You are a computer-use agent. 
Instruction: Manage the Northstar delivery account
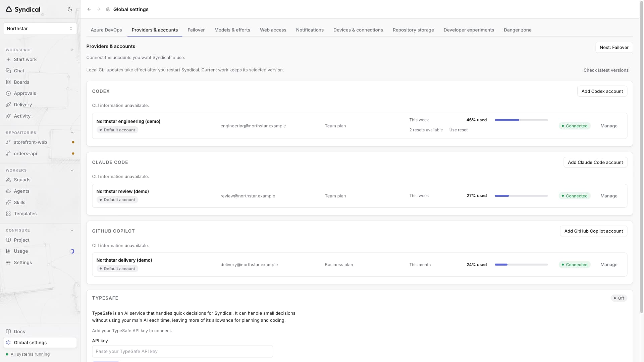[609, 264]
